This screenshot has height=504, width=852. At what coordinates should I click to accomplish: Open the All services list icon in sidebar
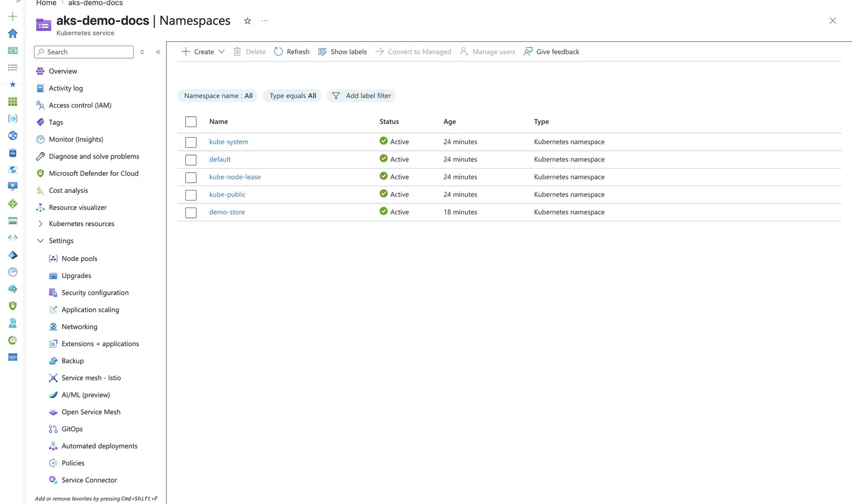[x=12, y=67]
